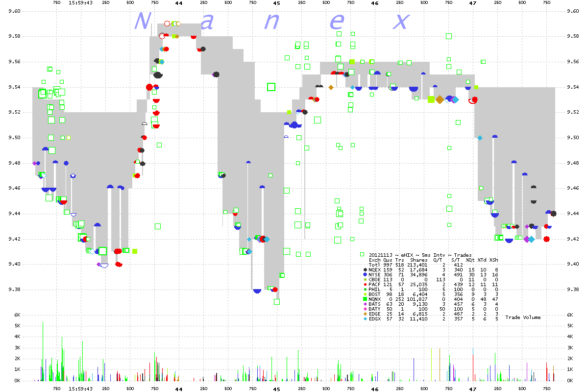Image resolution: width=588 pixels, height=392 pixels.
Task: Click the 'Trs' column header
Action: point(399,260)
